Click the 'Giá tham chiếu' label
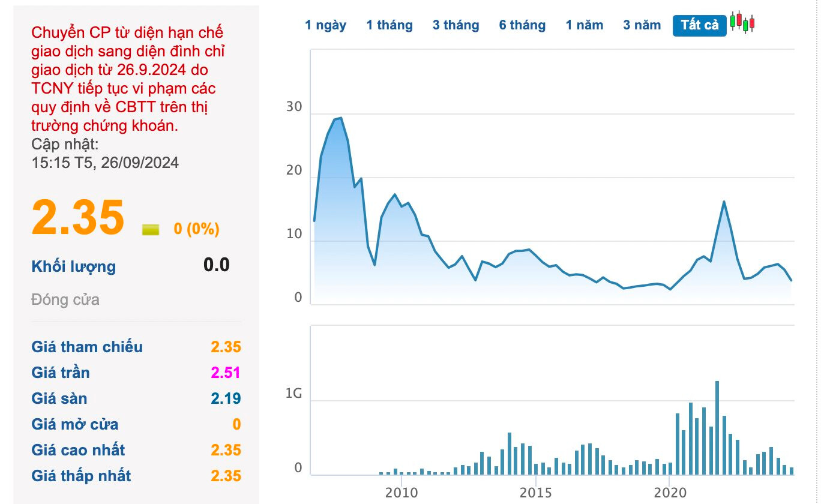The width and height of the screenshot is (821, 504). click(87, 347)
